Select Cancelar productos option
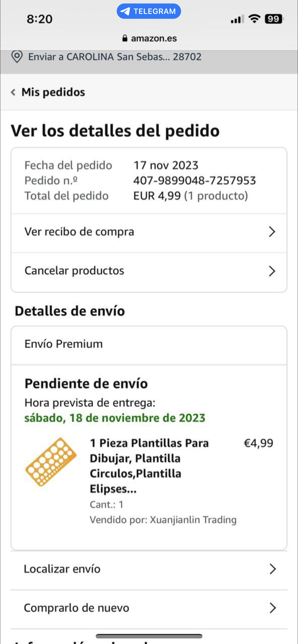Screen dimensions: 298x644 [x=74, y=271]
